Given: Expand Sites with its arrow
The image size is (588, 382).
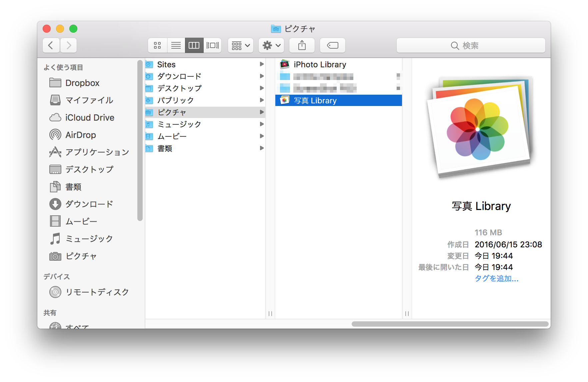Looking at the screenshot, I should (262, 64).
